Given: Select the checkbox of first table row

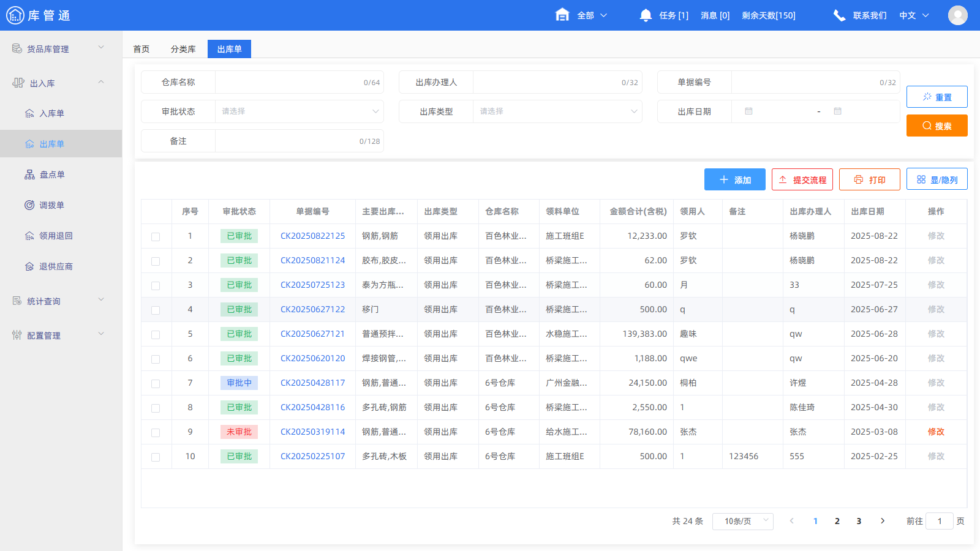Looking at the screenshot, I should (156, 236).
